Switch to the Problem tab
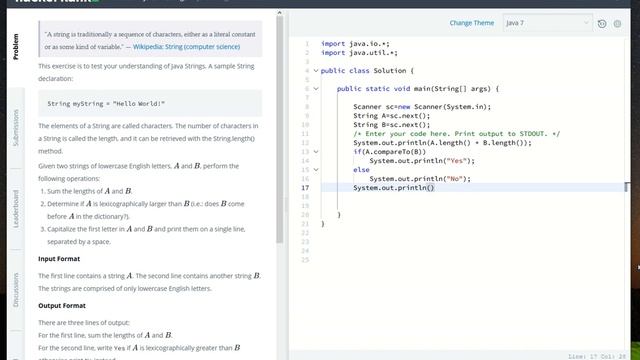 (x=16, y=47)
